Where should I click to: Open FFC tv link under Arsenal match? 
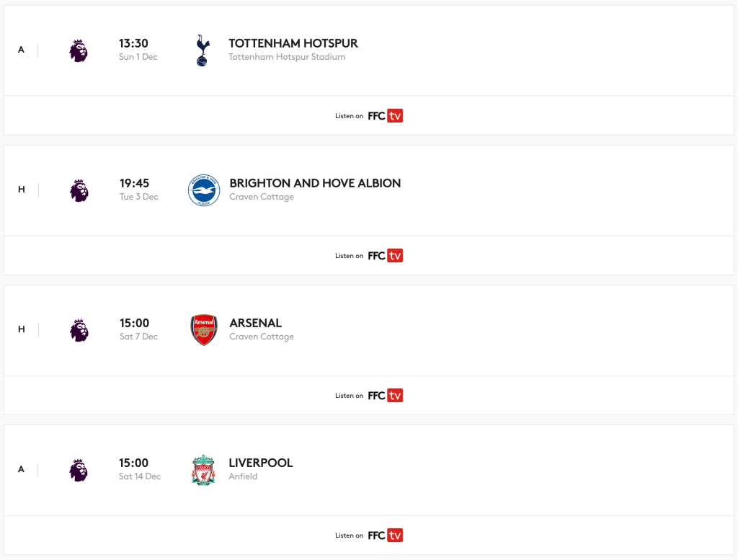[x=385, y=395]
